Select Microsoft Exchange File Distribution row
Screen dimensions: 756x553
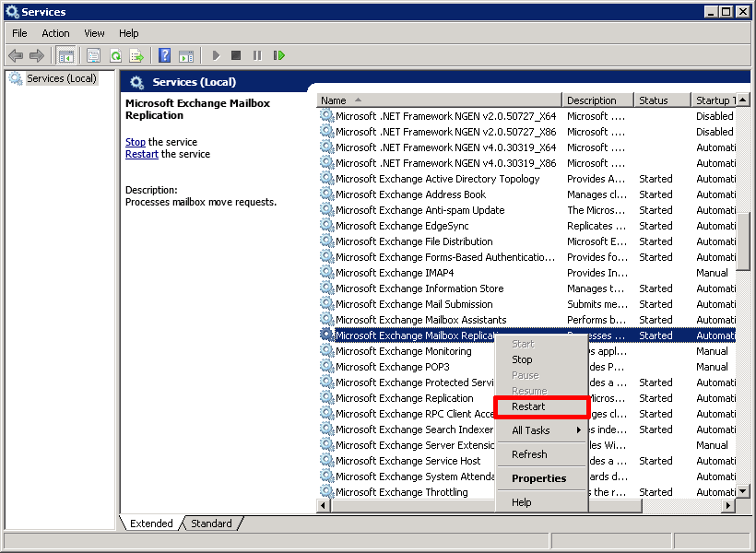(527, 241)
